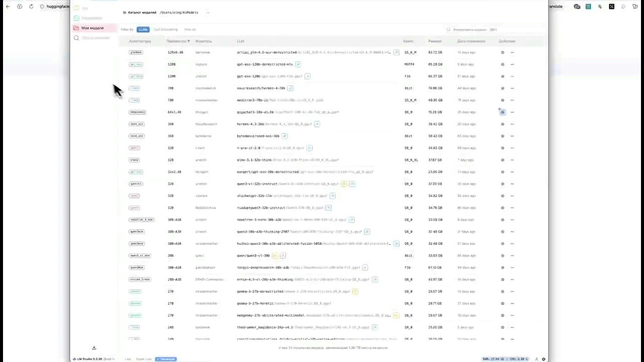The height and width of the screenshot is (362, 644).
Task: Select the model name thedrummer_magidonia-24b-v4.3
Action: tap(265, 327)
